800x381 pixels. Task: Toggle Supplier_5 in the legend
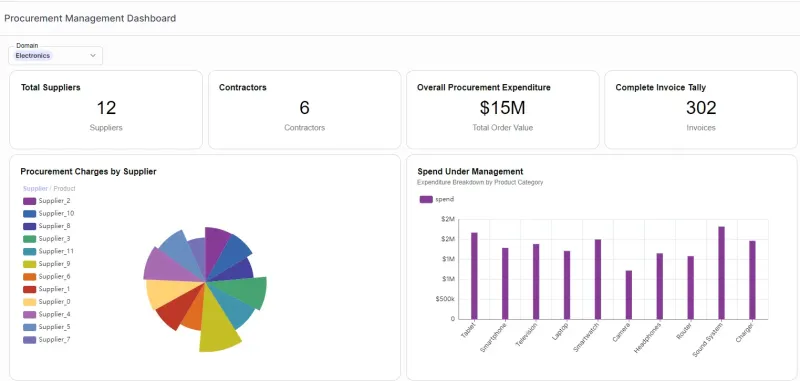click(x=46, y=327)
